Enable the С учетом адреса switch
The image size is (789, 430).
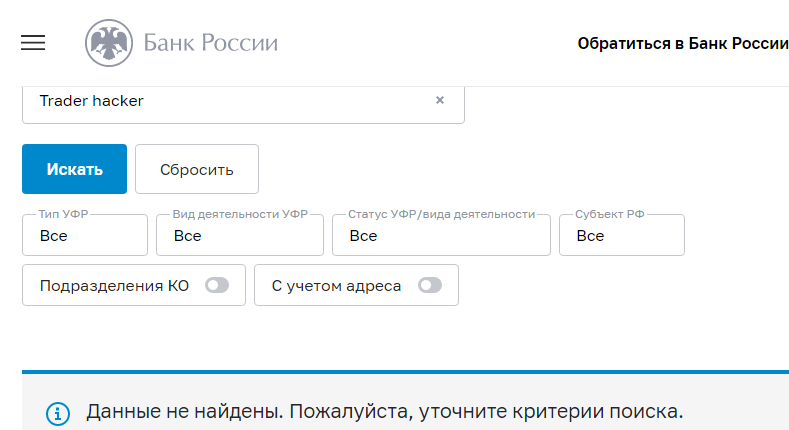430,285
